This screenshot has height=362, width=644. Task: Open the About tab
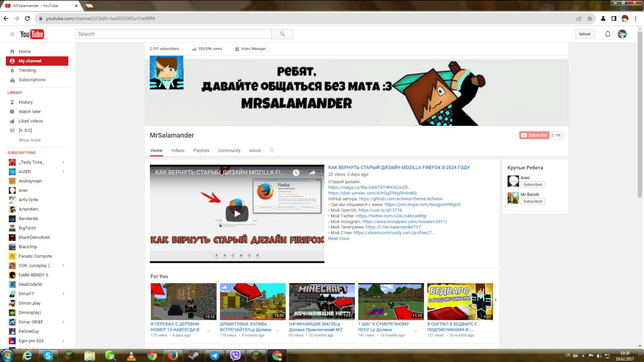(255, 151)
